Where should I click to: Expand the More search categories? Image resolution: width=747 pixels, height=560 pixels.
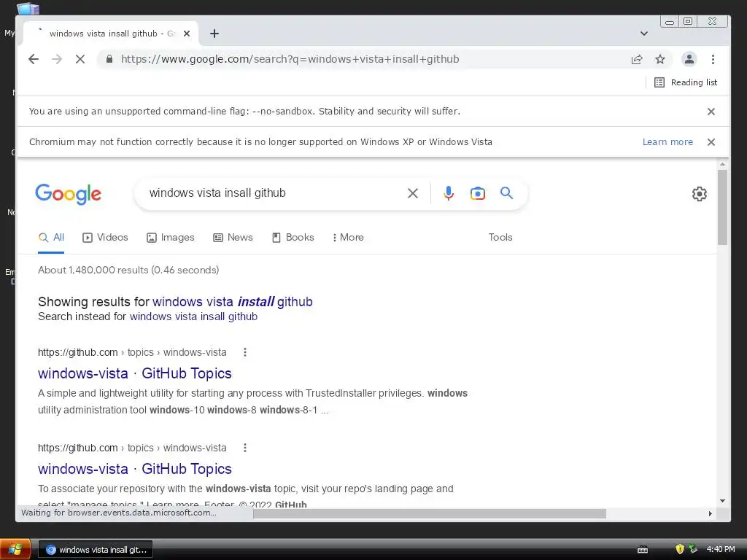(348, 237)
